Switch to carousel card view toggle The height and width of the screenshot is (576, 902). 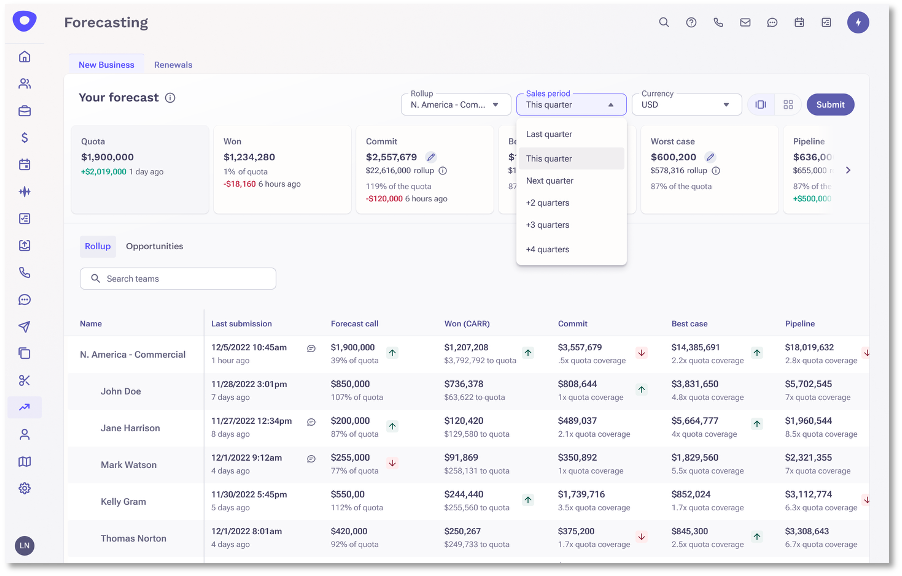[x=760, y=105]
